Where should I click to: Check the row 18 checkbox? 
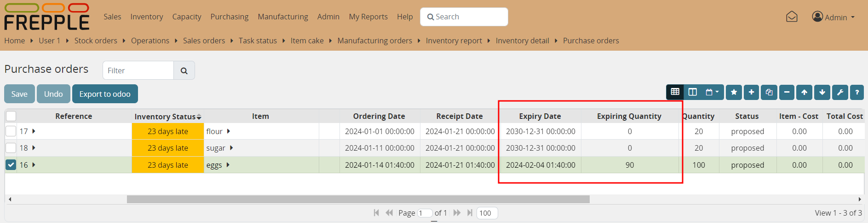(x=11, y=148)
